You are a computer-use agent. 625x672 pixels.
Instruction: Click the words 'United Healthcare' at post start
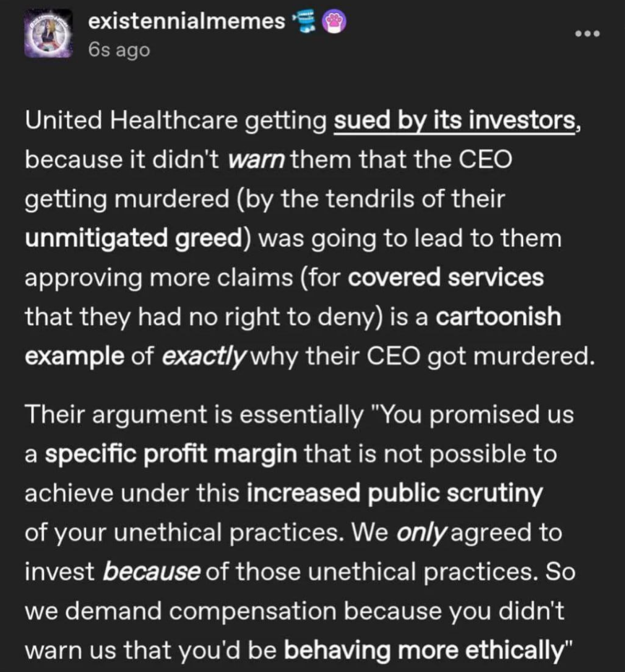(x=132, y=121)
